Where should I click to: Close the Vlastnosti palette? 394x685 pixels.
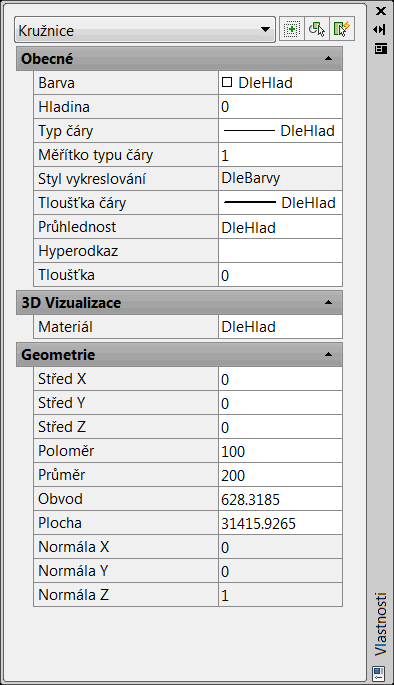(x=380, y=11)
